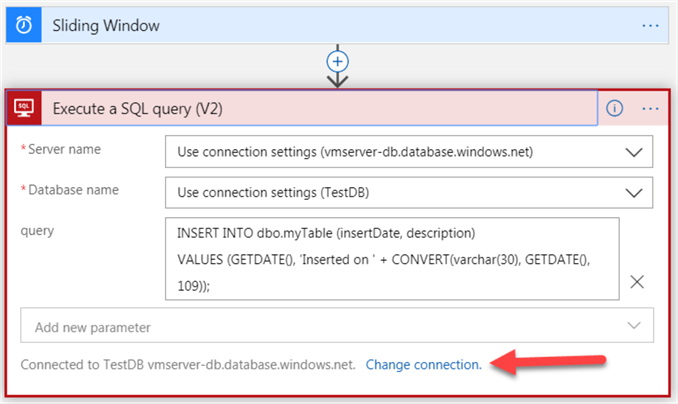This screenshot has width=678, height=404.
Task: Show info for Execute a SQL query
Action: pyautogui.click(x=615, y=108)
